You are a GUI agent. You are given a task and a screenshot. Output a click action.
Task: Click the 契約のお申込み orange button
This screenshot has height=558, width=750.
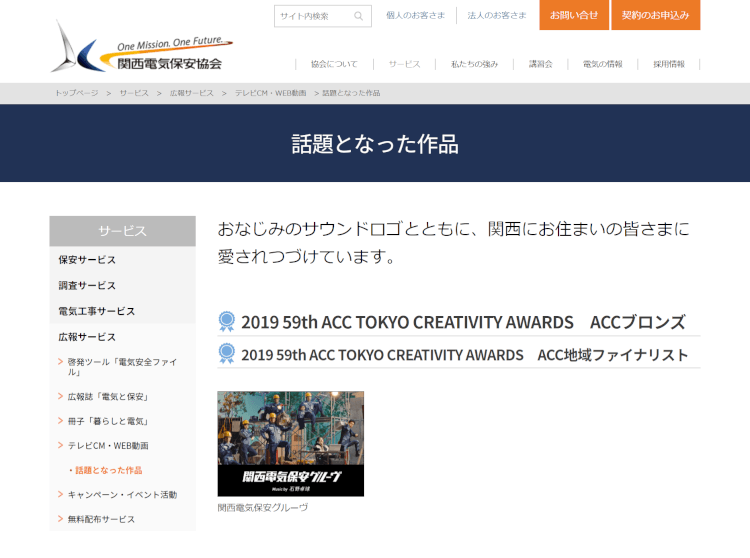click(655, 15)
